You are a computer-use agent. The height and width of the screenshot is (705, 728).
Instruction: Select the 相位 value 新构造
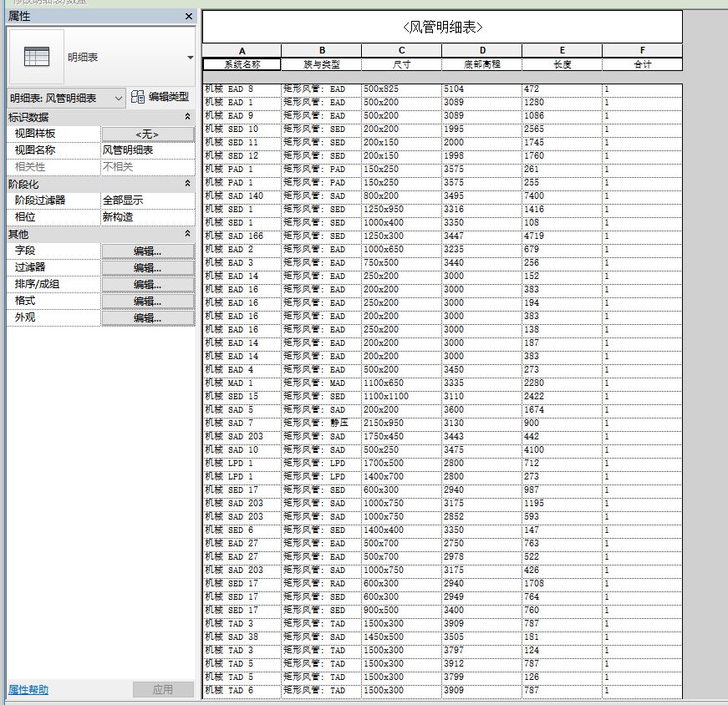pos(148,217)
